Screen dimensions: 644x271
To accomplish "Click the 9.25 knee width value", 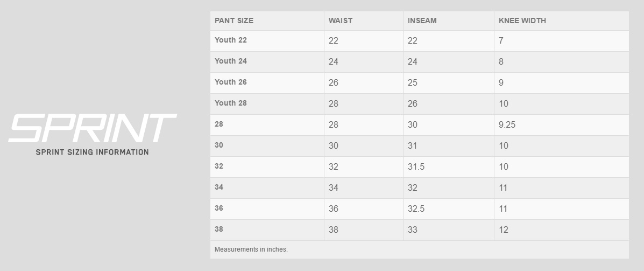I will [507, 125].
